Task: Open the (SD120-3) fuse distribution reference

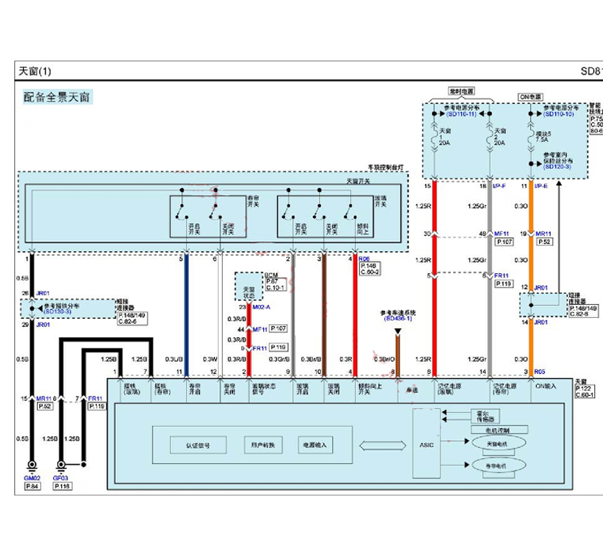Action: point(557,166)
